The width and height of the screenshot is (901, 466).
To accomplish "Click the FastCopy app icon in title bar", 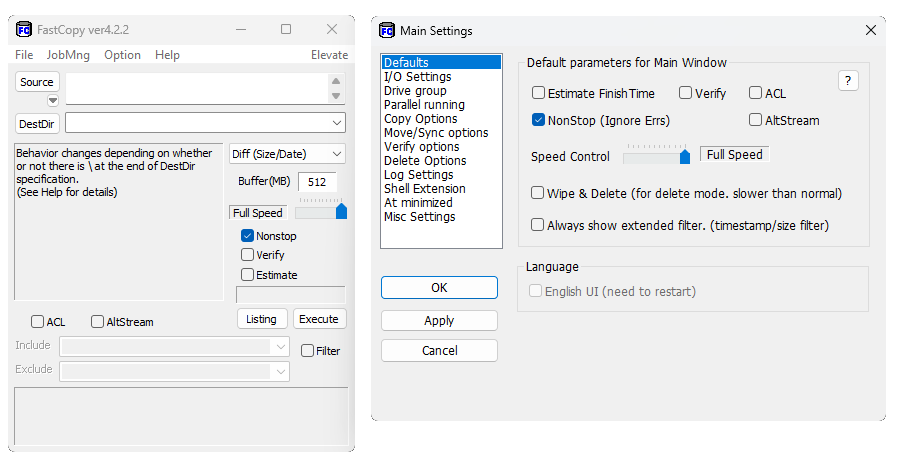I will click(24, 29).
